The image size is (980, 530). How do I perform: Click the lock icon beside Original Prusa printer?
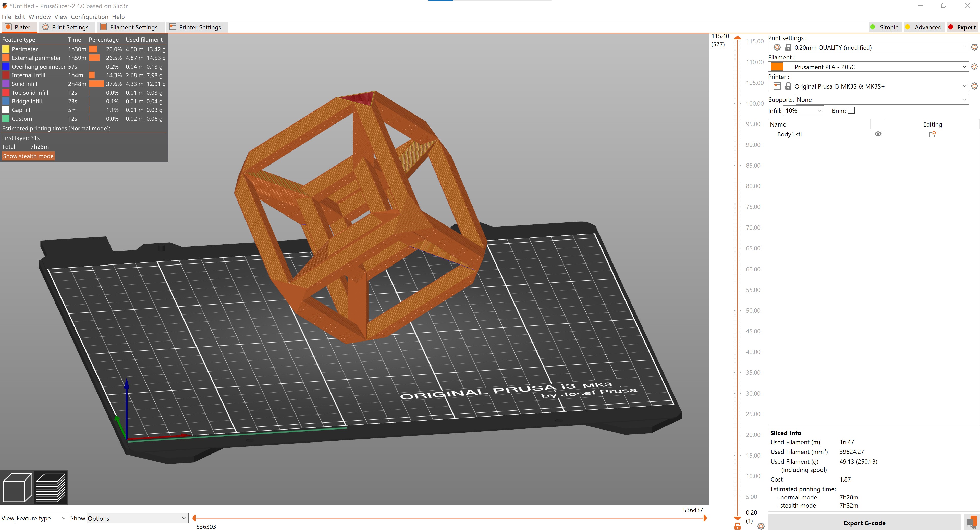pyautogui.click(x=788, y=86)
